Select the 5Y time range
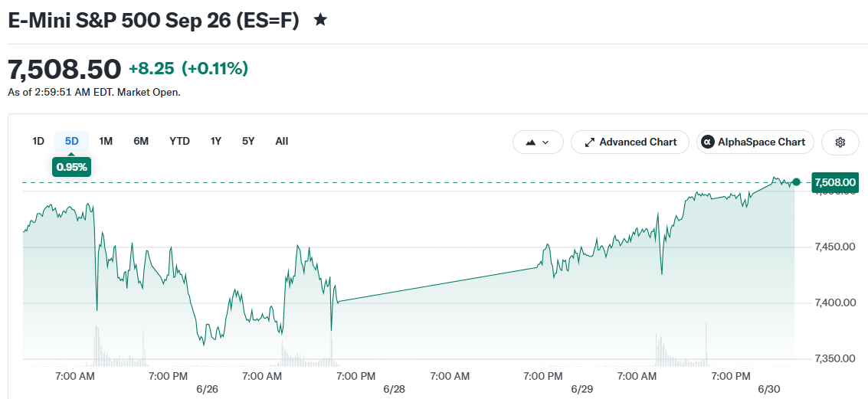Screen dimensions: 868x399 click(248, 141)
